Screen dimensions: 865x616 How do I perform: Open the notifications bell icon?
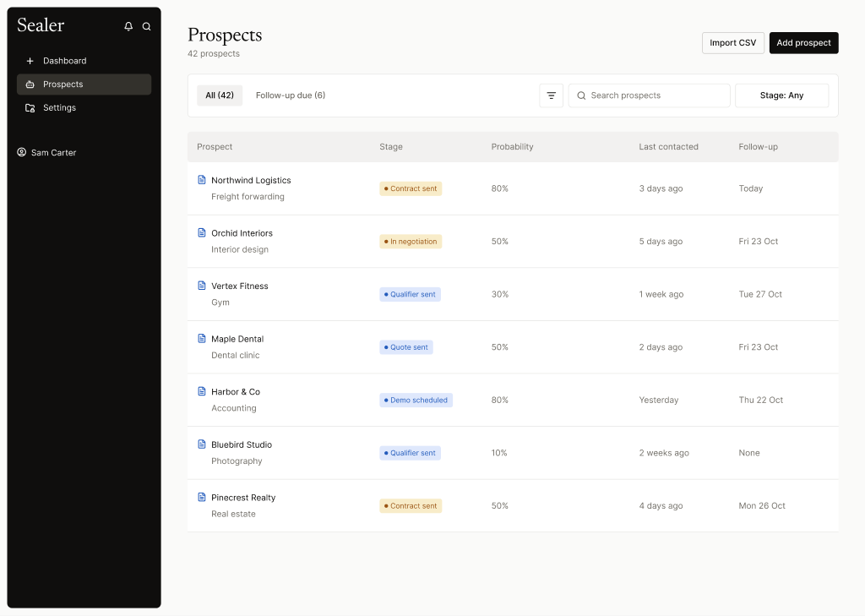[x=128, y=26]
